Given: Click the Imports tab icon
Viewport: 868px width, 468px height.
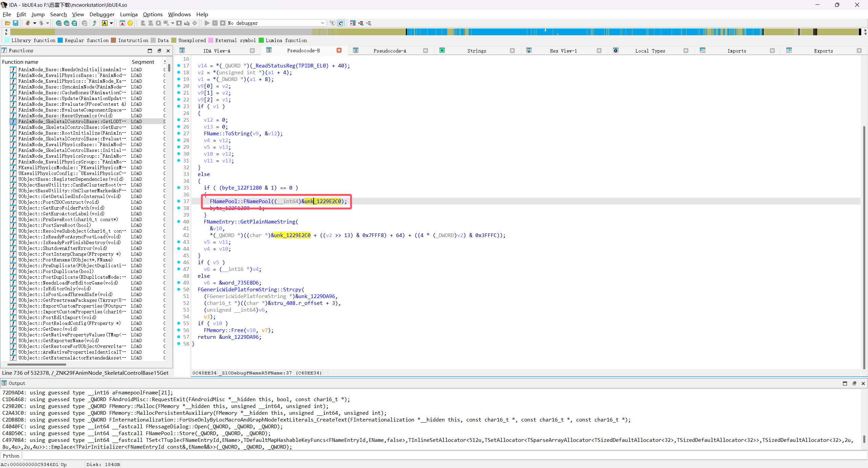Looking at the screenshot, I should pos(703,51).
